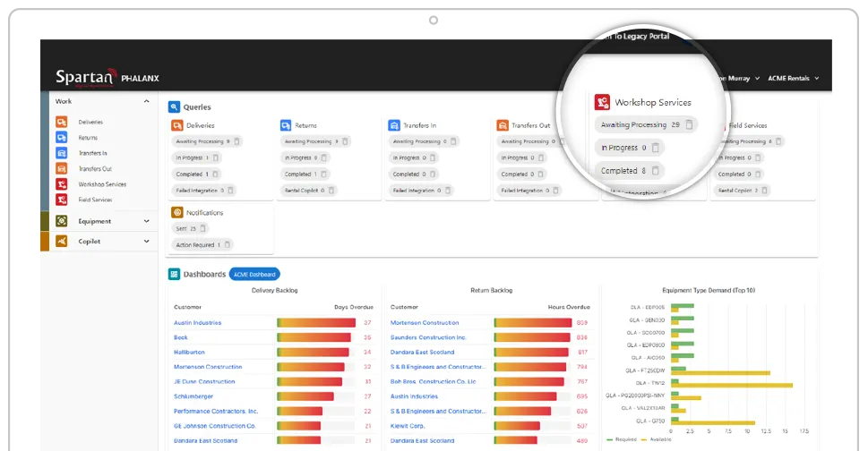The width and height of the screenshot is (868, 451).
Task: Click the Spartan Phalanx logo
Action: click(x=107, y=78)
